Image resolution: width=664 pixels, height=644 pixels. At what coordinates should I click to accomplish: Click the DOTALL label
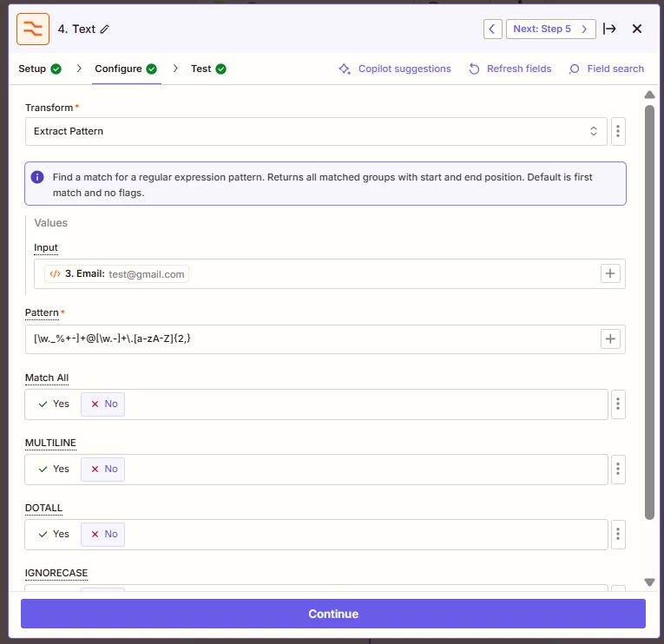[x=43, y=508]
